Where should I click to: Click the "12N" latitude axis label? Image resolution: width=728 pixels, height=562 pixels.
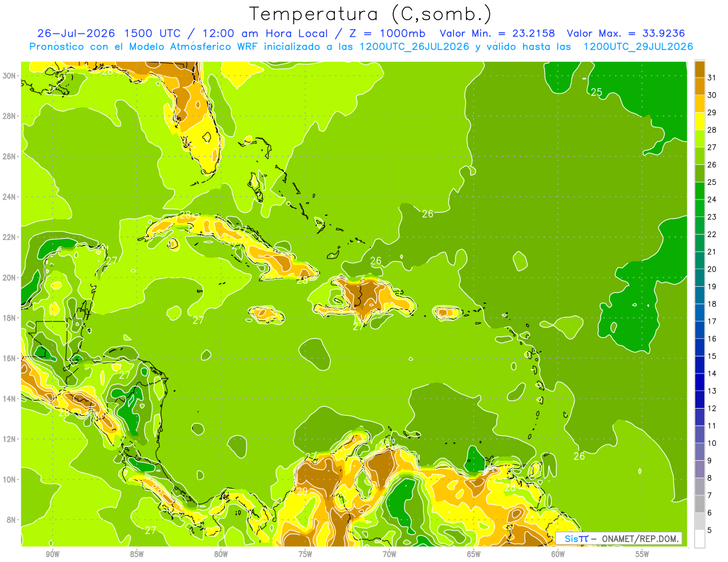tap(9, 439)
